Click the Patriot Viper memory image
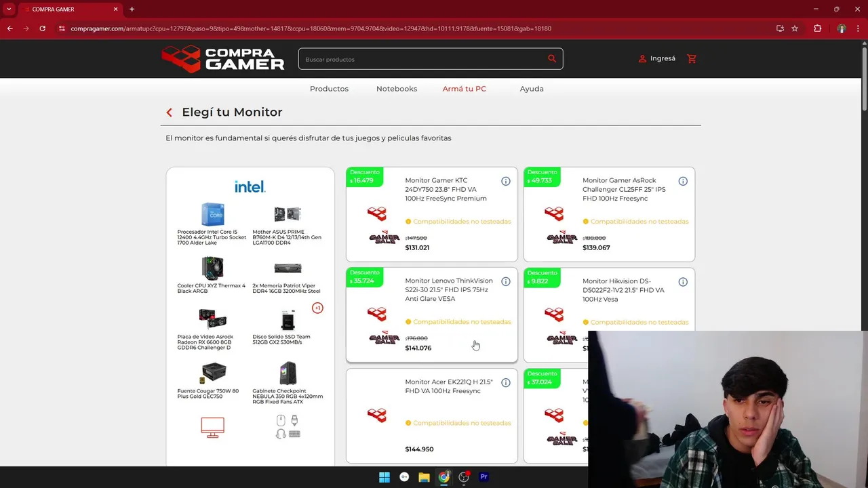This screenshot has height=488, width=868. coord(288,268)
